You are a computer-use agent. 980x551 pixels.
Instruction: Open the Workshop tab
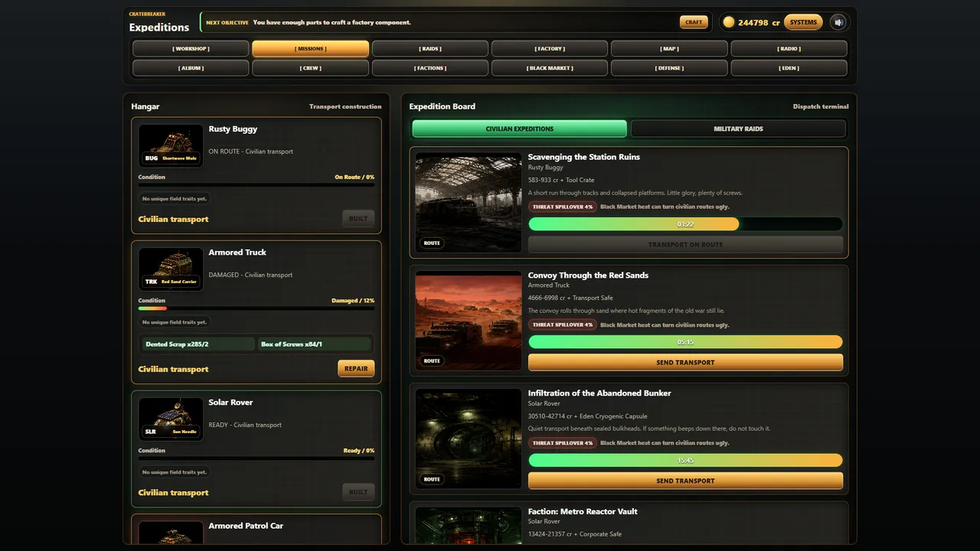click(x=191, y=48)
